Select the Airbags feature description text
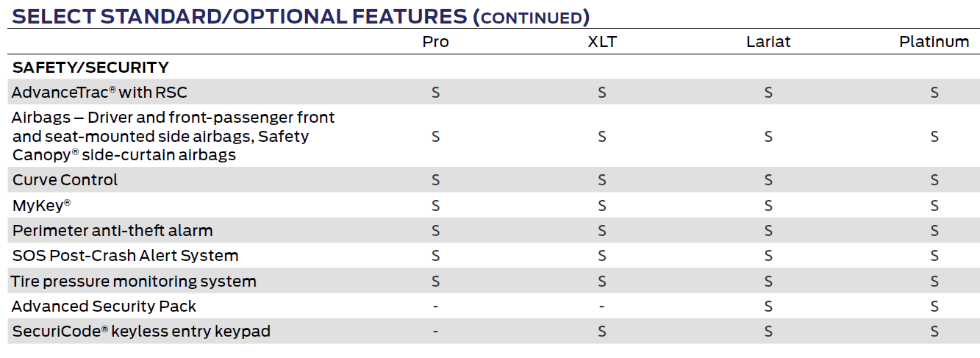The height and width of the screenshot is (358, 980). [x=173, y=136]
